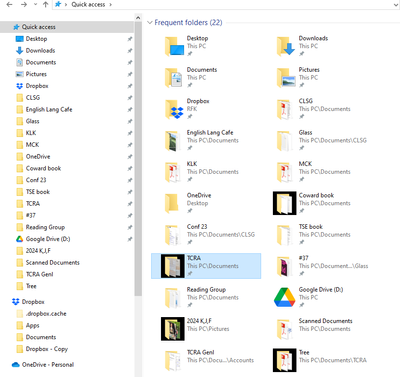Click Glass folder icon in Frequent folders
The image size is (400, 377).
284,141
